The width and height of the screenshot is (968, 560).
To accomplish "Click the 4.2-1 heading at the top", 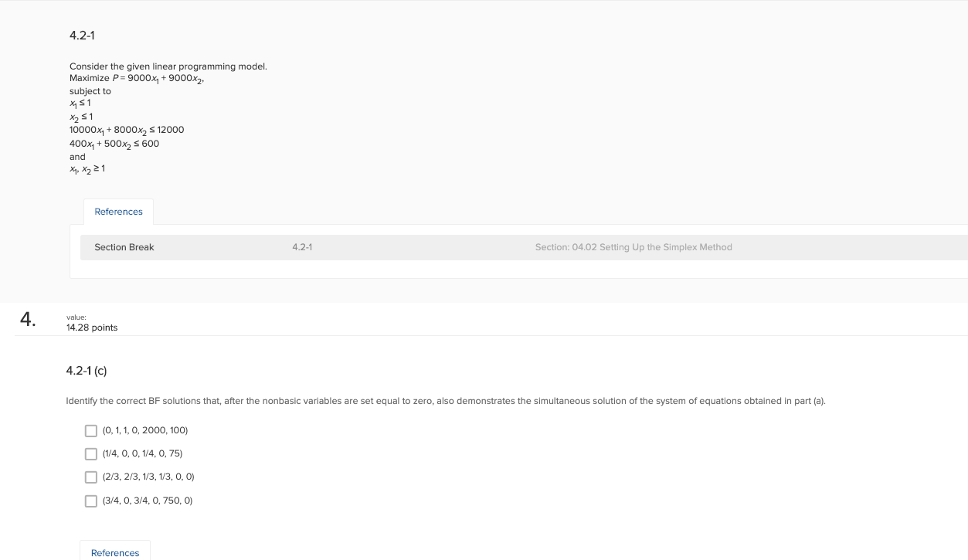I will pos(82,36).
